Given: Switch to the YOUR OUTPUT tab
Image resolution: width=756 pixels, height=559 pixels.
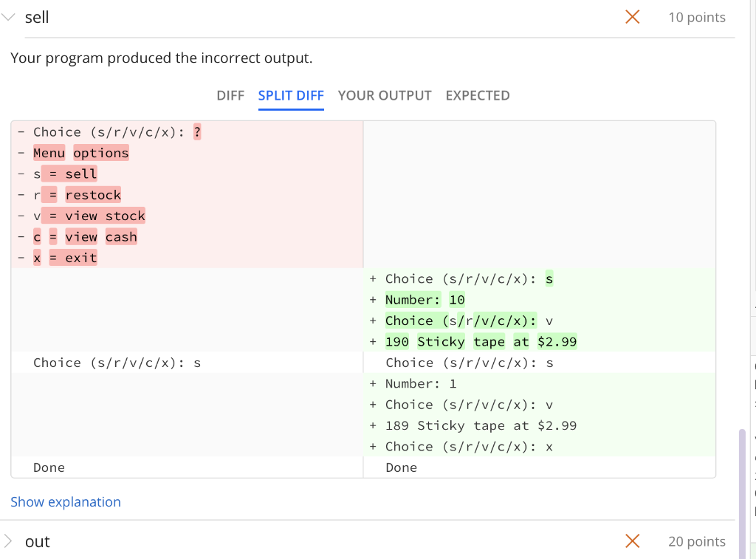Looking at the screenshot, I should coord(384,95).
